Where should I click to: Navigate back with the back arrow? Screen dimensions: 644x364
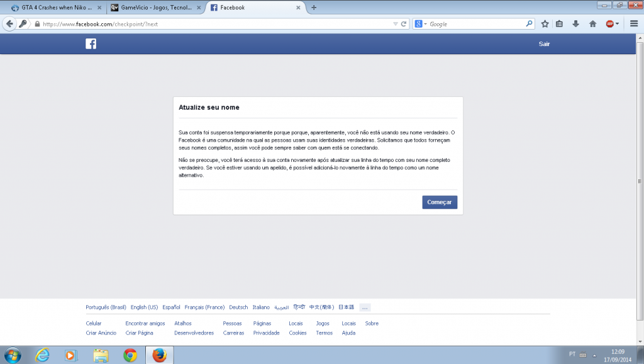pos(9,23)
